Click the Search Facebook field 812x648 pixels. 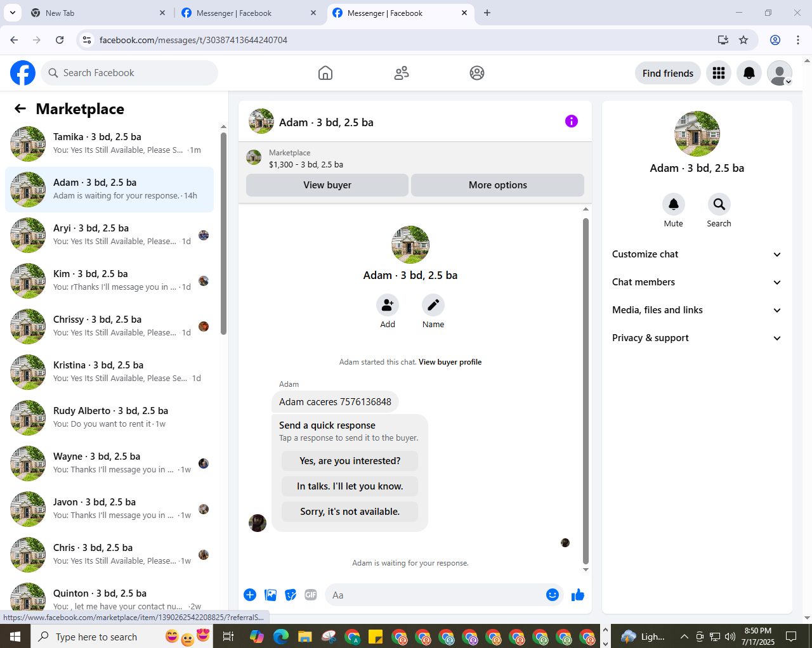[129, 73]
